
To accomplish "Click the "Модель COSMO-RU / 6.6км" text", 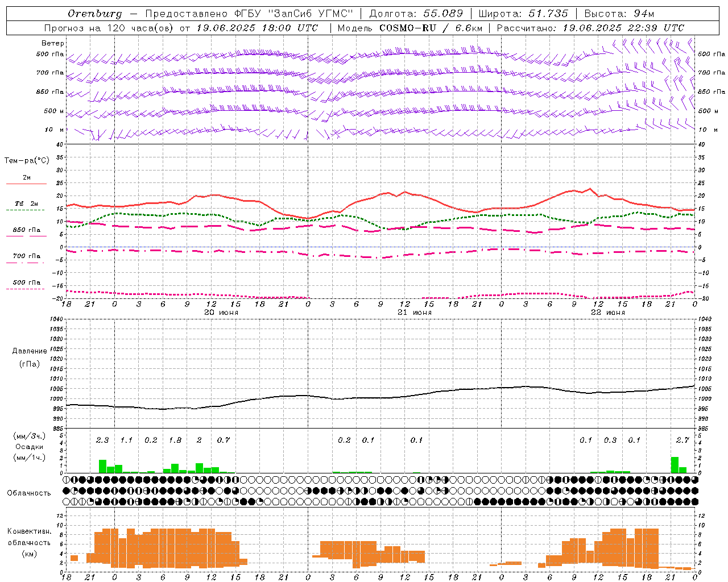I will pyautogui.click(x=410, y=28).
